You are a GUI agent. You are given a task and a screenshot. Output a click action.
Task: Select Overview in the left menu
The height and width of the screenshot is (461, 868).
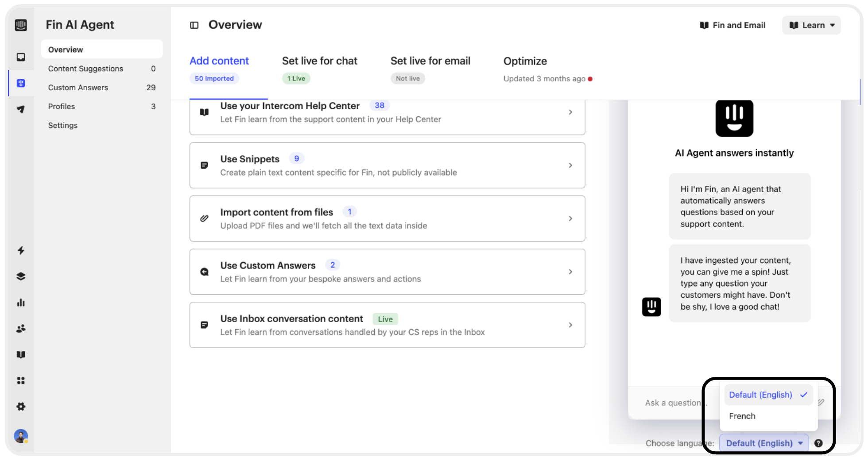102,50
